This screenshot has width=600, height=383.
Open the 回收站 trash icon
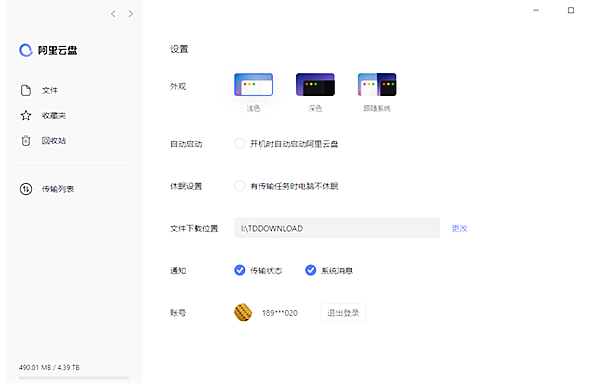pos(26,140)
